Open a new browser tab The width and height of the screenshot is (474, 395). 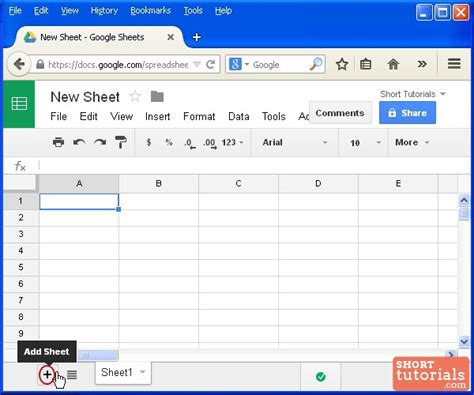click(197, 37)
